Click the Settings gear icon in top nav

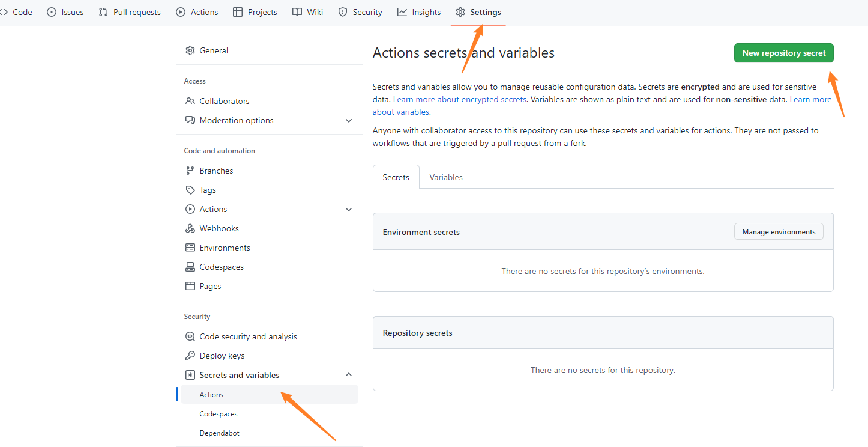pos(460,12)
